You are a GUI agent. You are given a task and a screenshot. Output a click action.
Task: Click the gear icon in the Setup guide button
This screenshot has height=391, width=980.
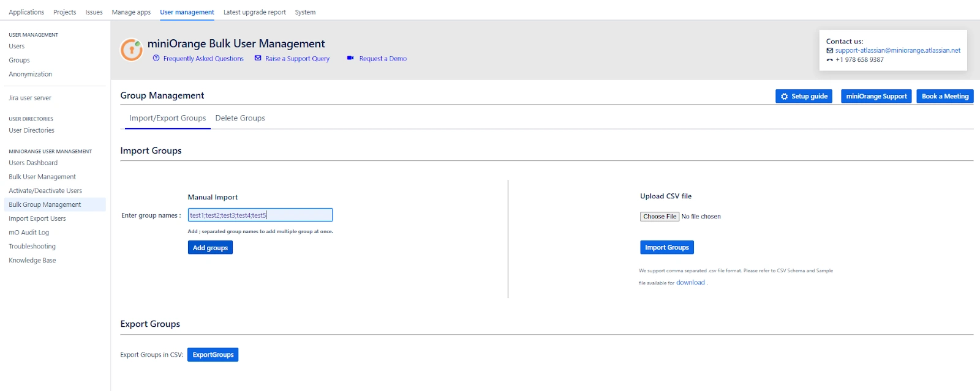[x=784, y=97]
